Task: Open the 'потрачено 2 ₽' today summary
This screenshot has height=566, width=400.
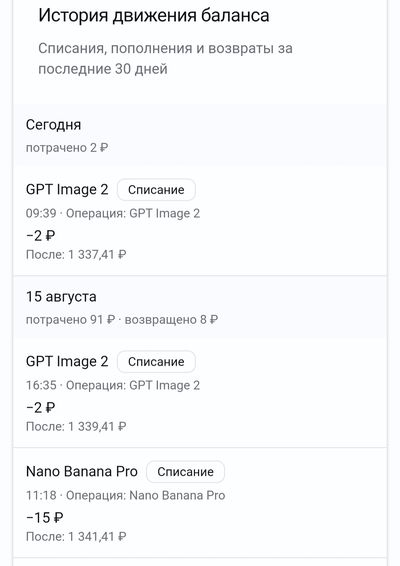Action: point(67,148)
